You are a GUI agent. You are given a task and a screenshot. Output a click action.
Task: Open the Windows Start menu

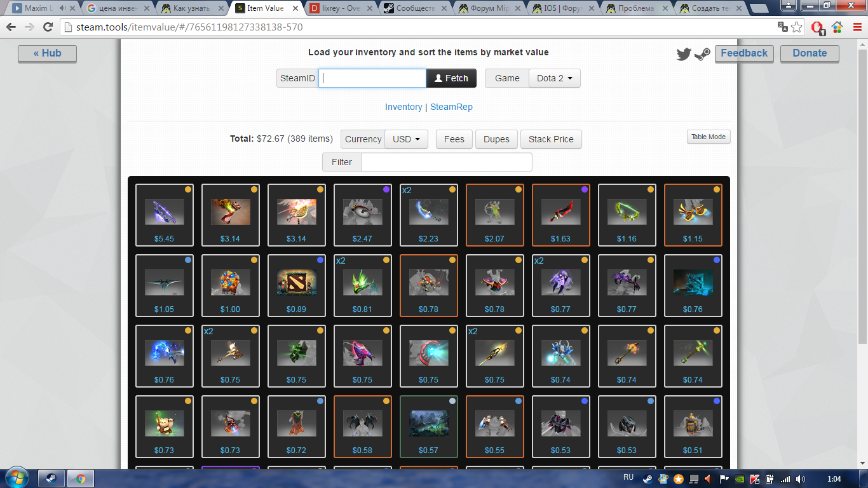pyautogui.click(x=16, y=478)
